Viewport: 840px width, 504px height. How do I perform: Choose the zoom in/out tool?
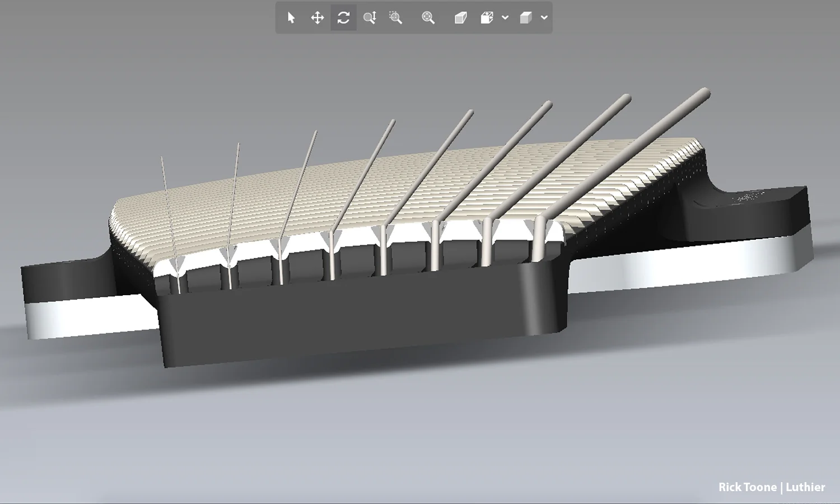coord(370,18)
